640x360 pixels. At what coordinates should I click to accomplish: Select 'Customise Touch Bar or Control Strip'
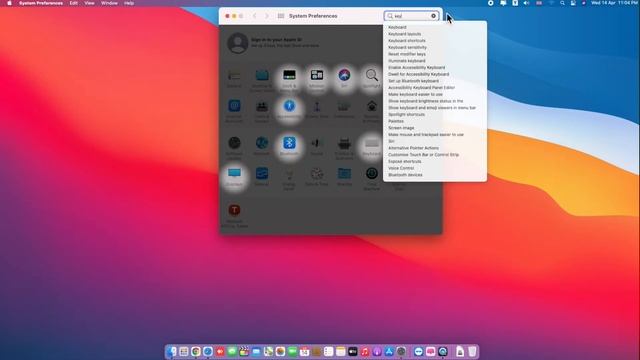pyautogui.click(x=423, y=155)
